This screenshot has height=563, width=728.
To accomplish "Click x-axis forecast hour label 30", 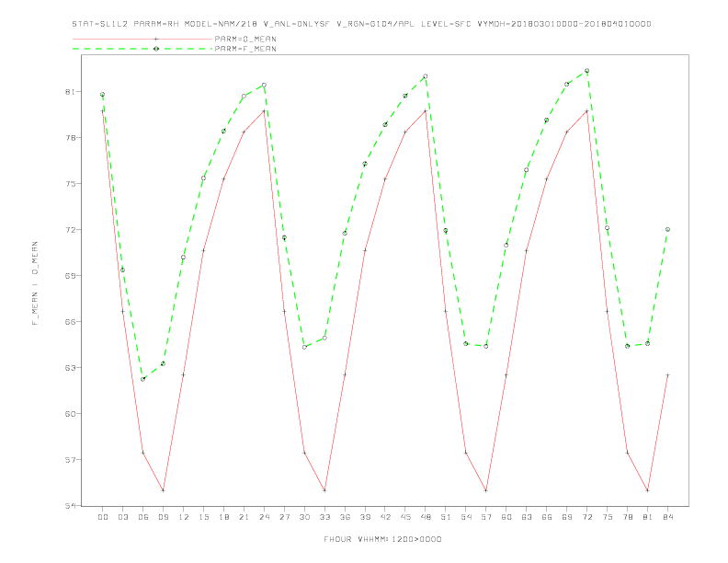I will pyautogui.click(x=304, y=517).
